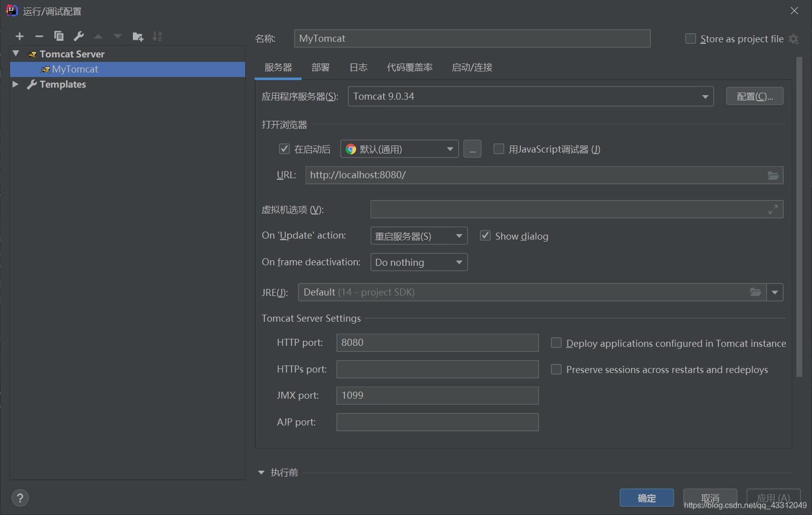This screenshot has width=812, height=515.
Task: Click the gear icon beside Store as project file
Action: [794, 39]
